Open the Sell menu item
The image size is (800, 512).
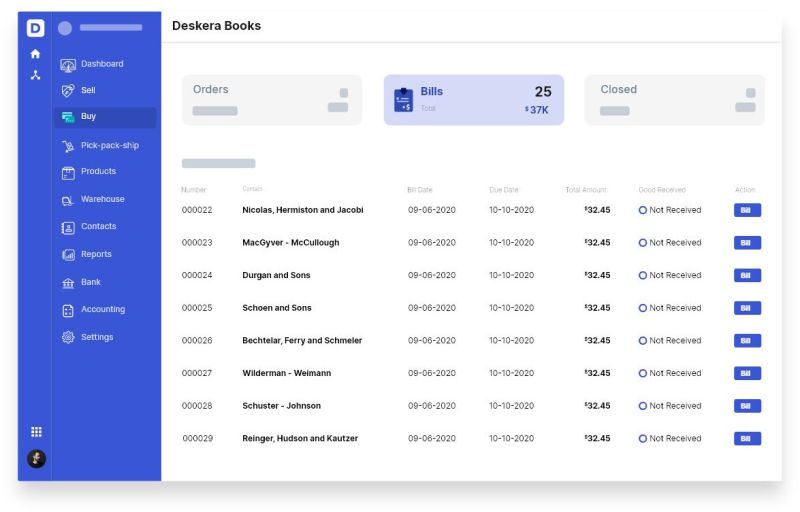tap(88, 90)
